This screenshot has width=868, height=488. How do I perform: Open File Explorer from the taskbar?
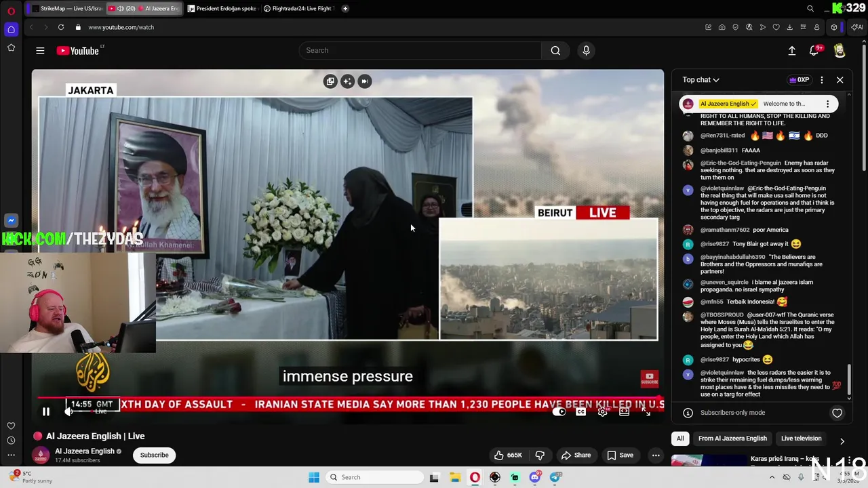tap(454, 477)
